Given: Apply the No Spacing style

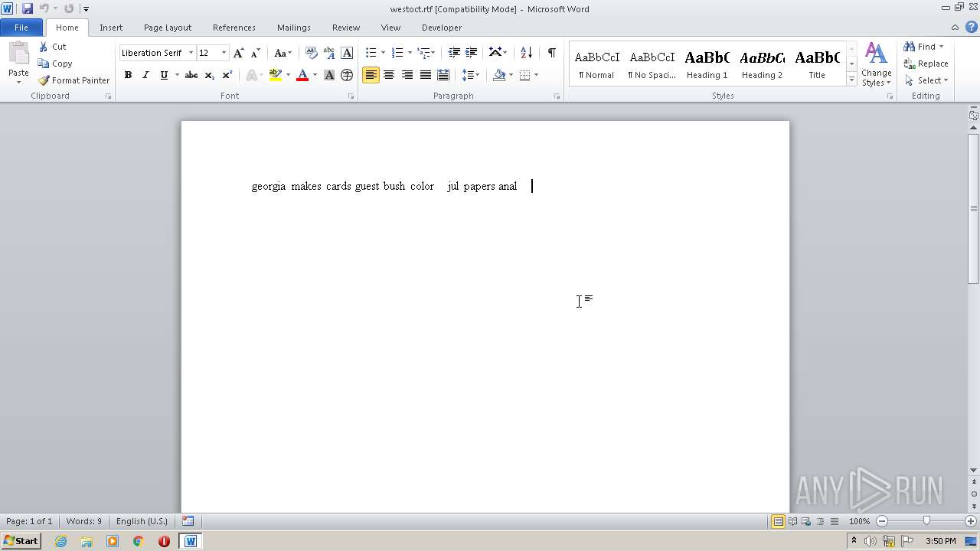Looking at the screenshot, I should click(x=652, y=64).
